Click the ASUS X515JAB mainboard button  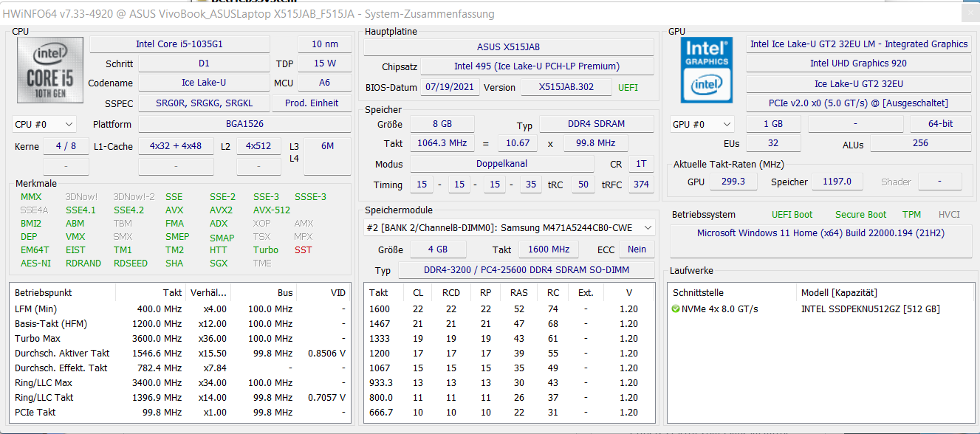click(x=508, y=47)
